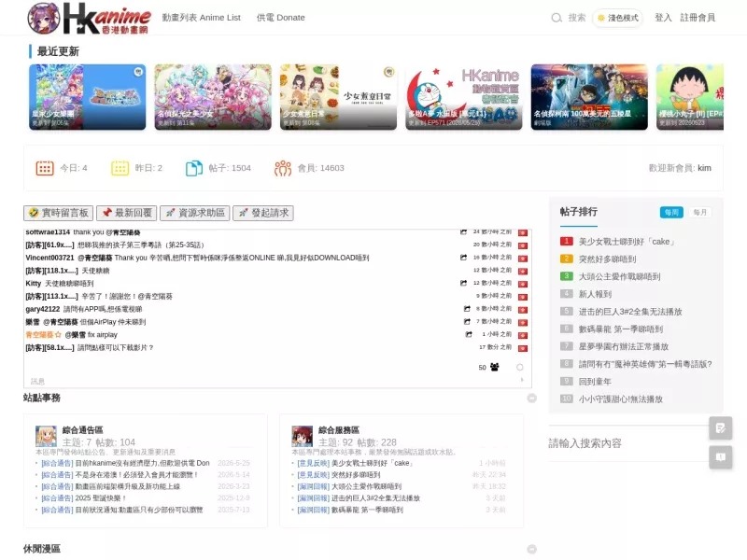Open announcement 2025 聖誕快樂!

pyautogui.click(x=101, y=498)
